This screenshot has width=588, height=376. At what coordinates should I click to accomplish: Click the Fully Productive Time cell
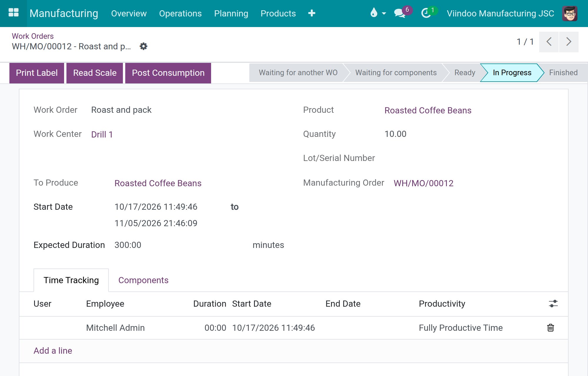point(461,328)
